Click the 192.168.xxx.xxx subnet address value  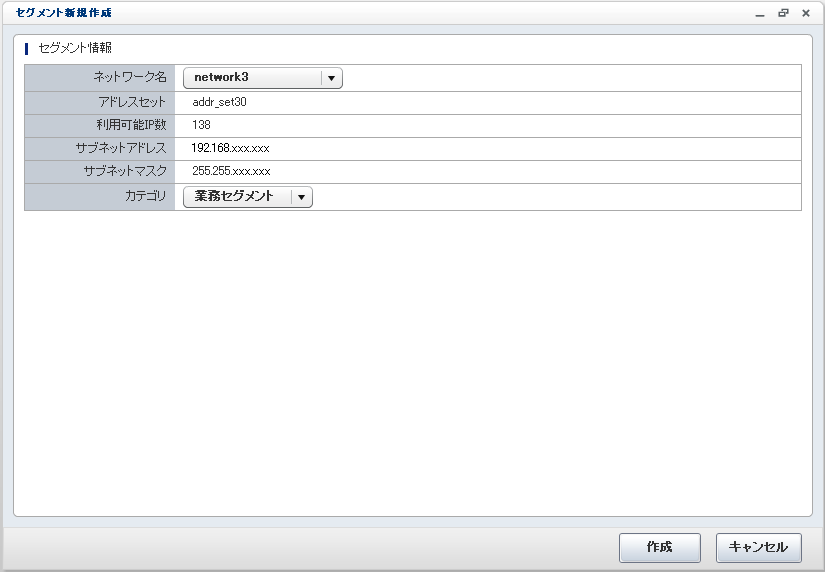tap(230, 148)
